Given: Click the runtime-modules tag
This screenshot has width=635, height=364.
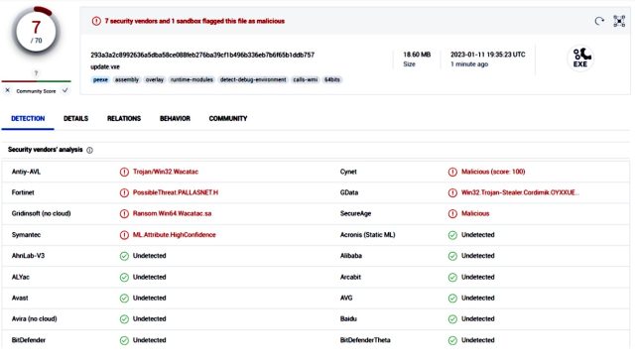Looking at the screenshot, I should pos(191,79).
